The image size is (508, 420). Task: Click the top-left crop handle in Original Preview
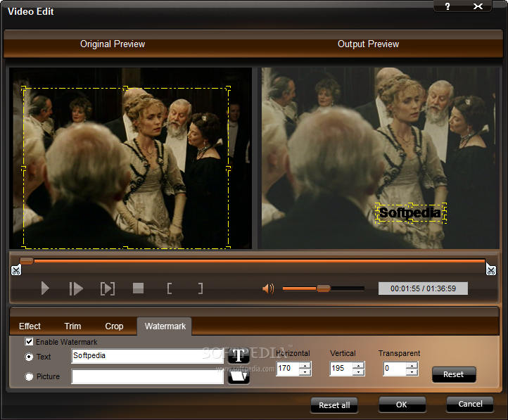tap(24, 89)
